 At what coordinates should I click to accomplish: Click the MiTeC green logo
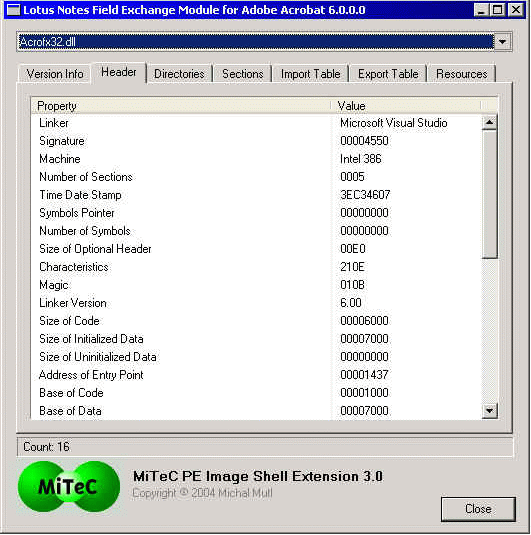(x=69, y=487)
